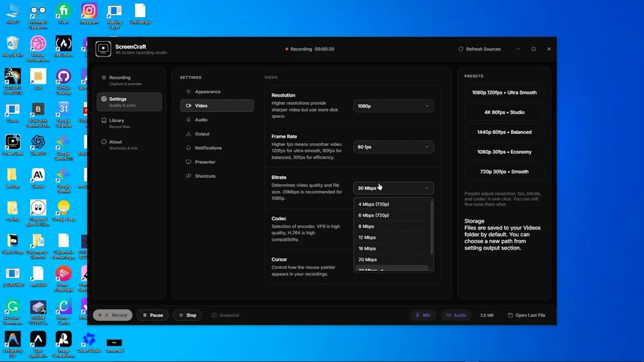The width and height of the screenshot is (644, 362).
Task: Open the Frame Rate 60 fps dropdown
Action: (x=394, y=147)
